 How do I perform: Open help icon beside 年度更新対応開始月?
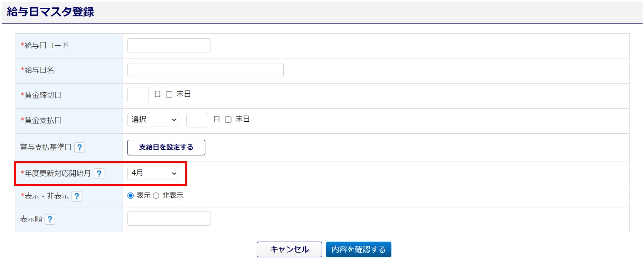coord(99,174)
